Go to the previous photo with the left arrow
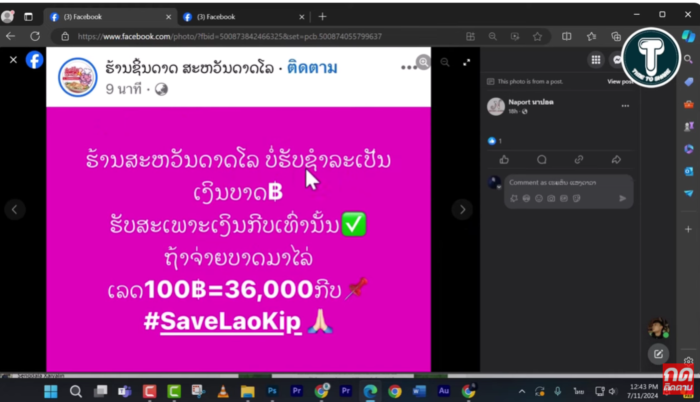 click(x=14, y=209)
